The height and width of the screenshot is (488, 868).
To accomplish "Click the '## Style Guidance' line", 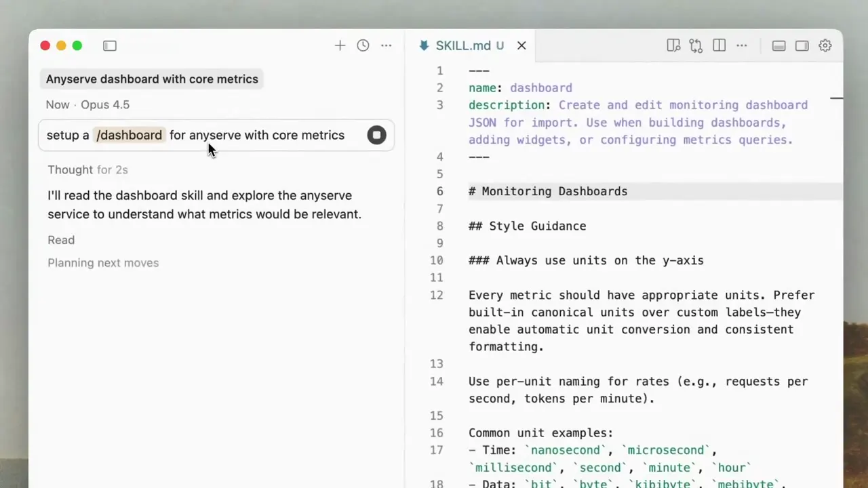I will (528, 226).
